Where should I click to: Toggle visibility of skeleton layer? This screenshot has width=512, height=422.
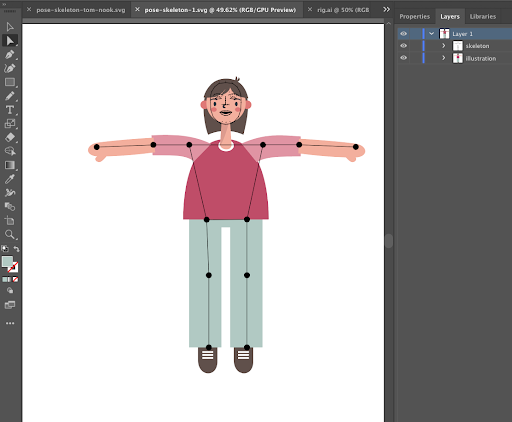click(x=403, y=46)
